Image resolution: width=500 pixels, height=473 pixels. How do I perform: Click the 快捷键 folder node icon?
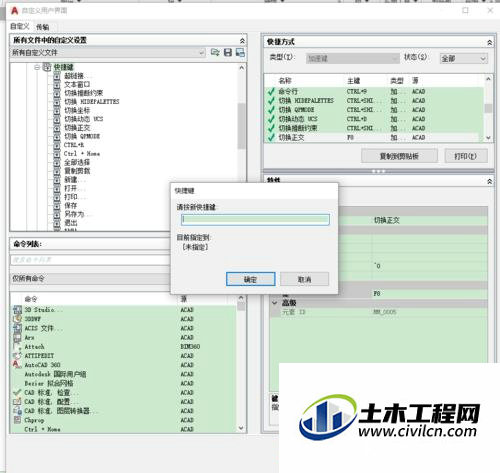[x=47, y=67]
